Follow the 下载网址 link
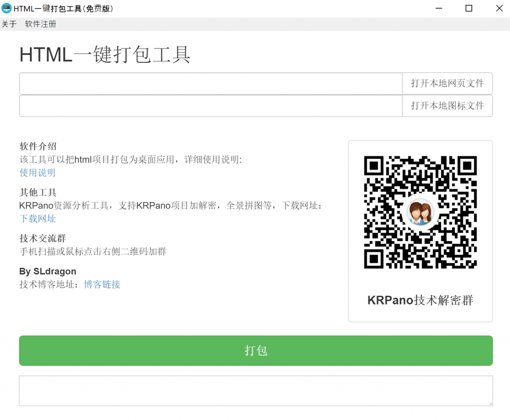Viewport: 510px width, 420px height. click(x=37, y=218)
